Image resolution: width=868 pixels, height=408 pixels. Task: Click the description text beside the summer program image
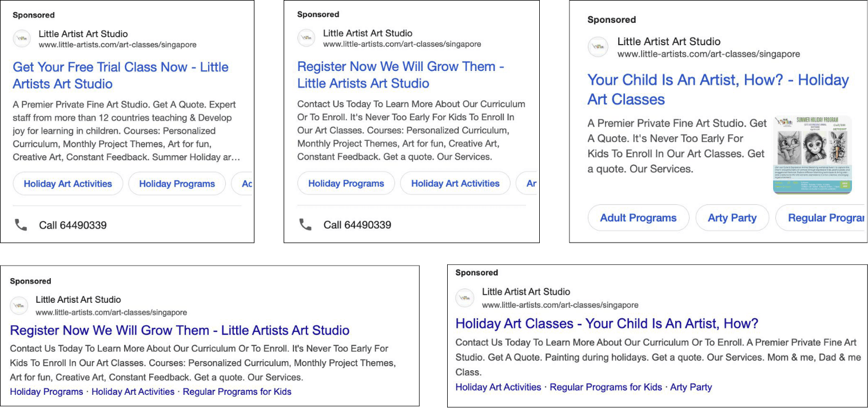[677, 146]
